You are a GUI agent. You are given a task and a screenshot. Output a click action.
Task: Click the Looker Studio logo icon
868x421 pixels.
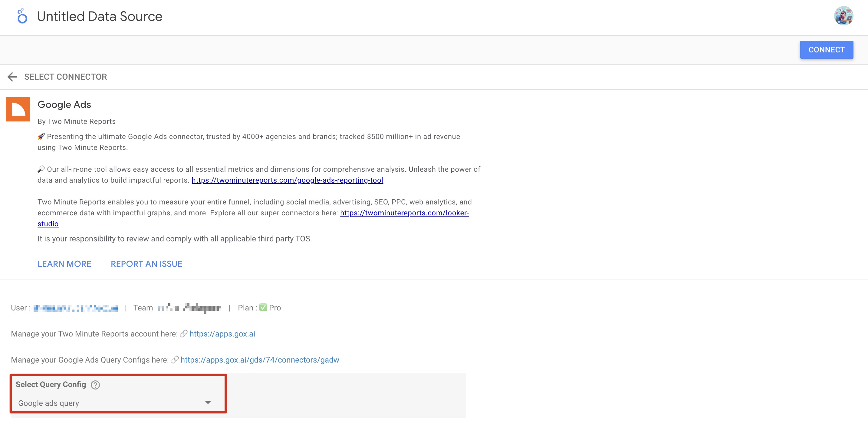click(22, 16)
